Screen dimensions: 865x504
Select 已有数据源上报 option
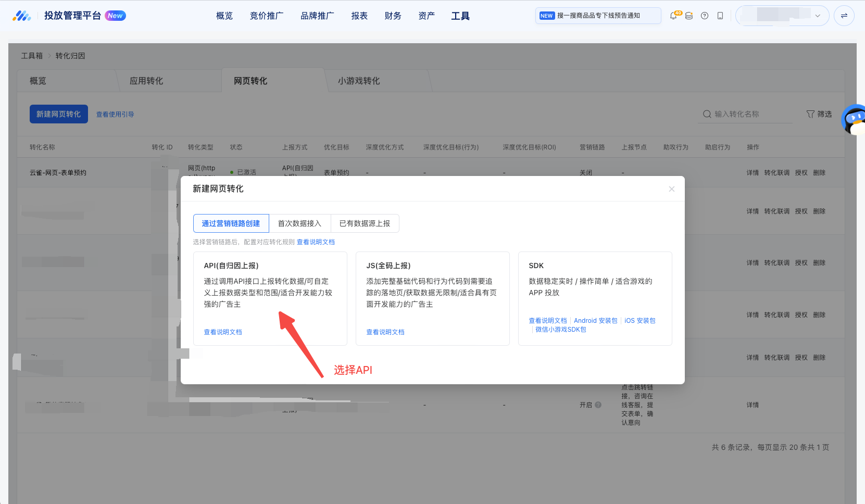coord(365,223)
